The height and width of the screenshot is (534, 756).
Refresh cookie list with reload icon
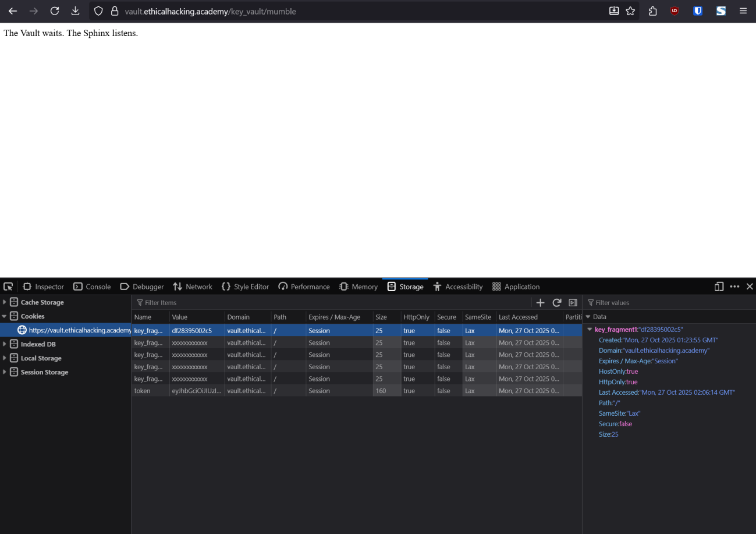(556, 303)
